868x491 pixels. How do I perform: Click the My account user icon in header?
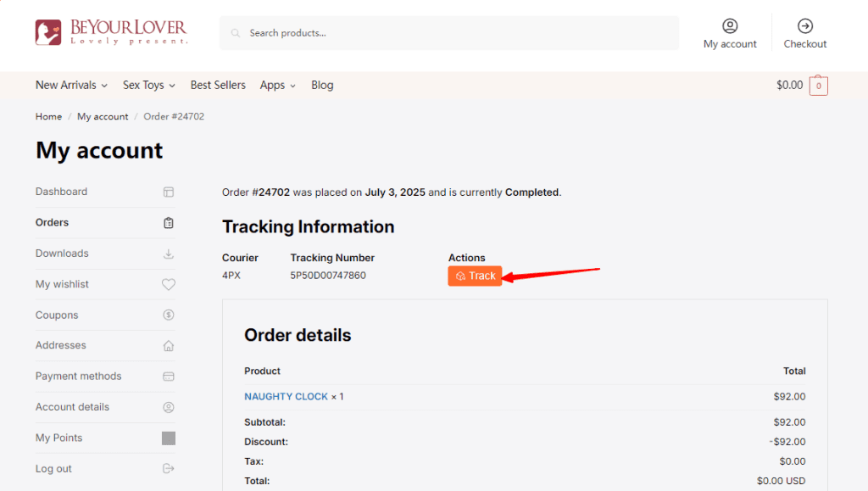[730, 26]
